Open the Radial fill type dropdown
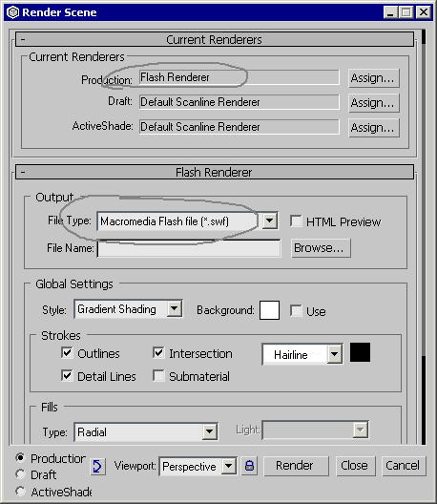This screenshot has width=437, height=504. [210, 431]
